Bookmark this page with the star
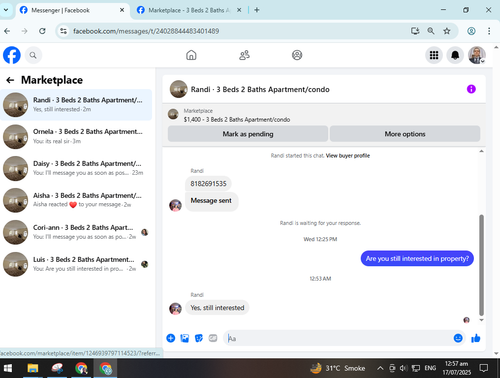 point(447,31)
